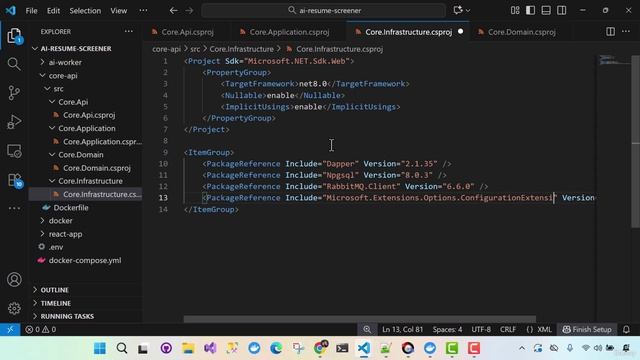640x360 pixels.
Task: Open the dropdown beside the Copilot icon
Action: pyautogui.click(x=468, y=11)
